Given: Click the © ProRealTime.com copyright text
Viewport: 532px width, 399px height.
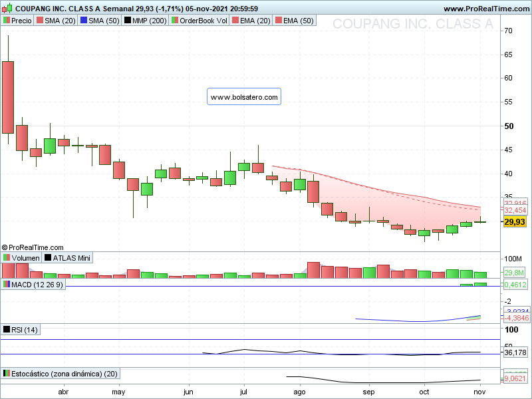Looking at the screenshot, I should pyautogui.click(x=33, y=247).
